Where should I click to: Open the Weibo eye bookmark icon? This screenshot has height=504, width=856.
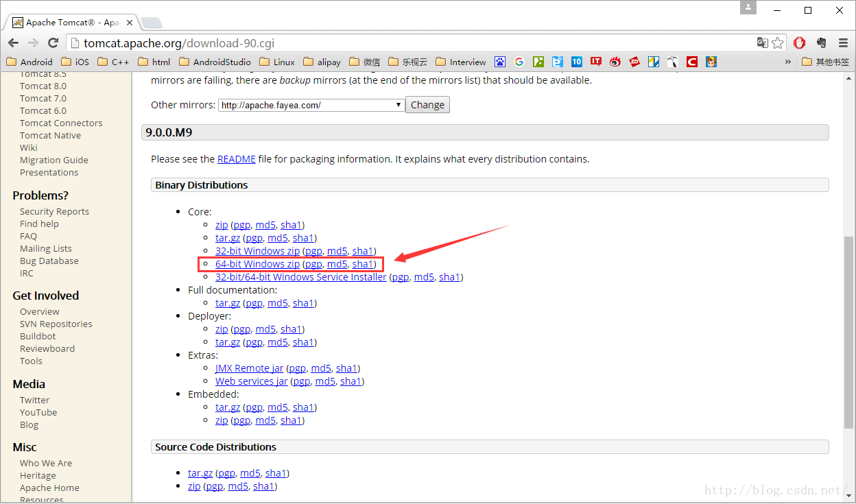click(x=615, y=62)
